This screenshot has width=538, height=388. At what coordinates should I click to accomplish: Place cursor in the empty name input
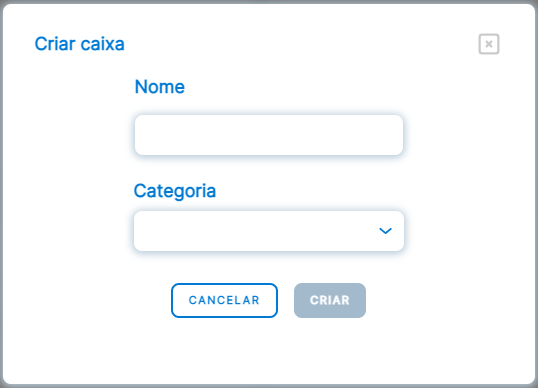(269, 135)
